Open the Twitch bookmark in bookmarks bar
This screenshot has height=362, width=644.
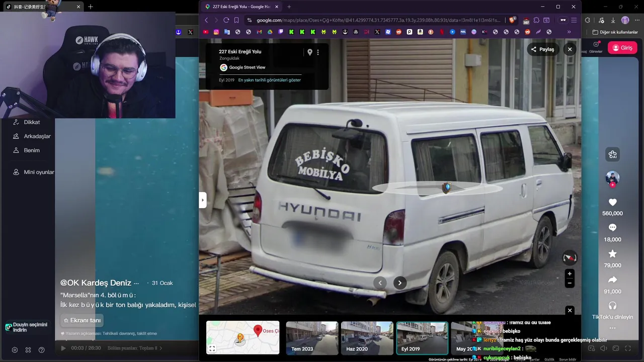pos(281,32)
